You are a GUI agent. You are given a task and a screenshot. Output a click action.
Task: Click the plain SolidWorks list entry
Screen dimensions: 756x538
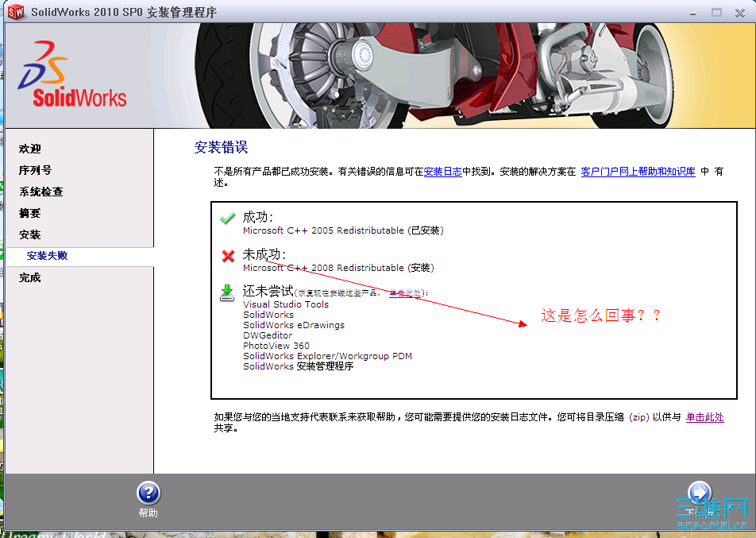(x=268, y=315)
